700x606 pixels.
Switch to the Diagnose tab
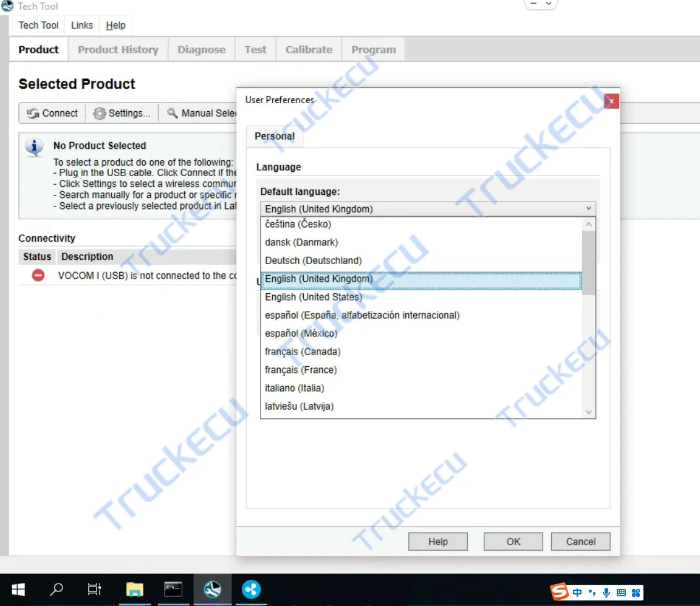(x=201, y=50)
